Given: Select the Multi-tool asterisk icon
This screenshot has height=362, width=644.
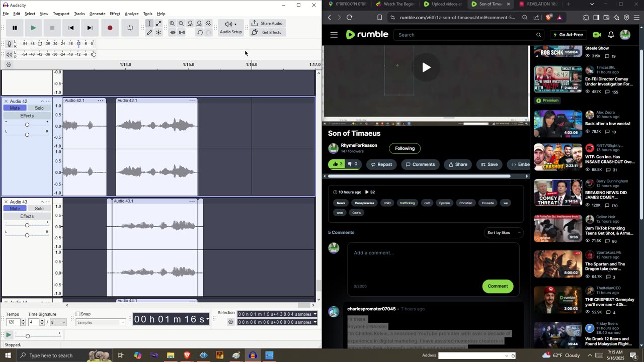Looking at the screenshot, I should tap(158, 33).
